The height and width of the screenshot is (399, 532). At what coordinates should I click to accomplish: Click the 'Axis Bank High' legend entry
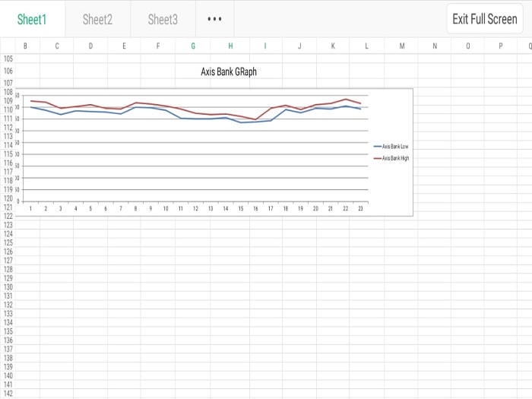(x=391, y=158)
